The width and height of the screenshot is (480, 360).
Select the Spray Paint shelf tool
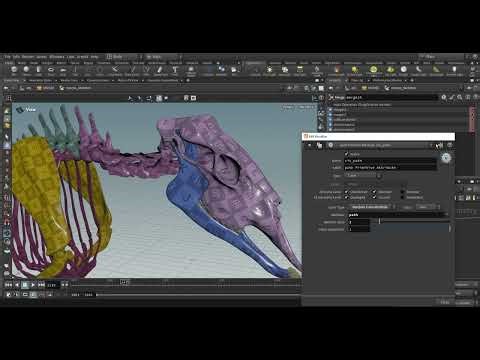[161, 70]
